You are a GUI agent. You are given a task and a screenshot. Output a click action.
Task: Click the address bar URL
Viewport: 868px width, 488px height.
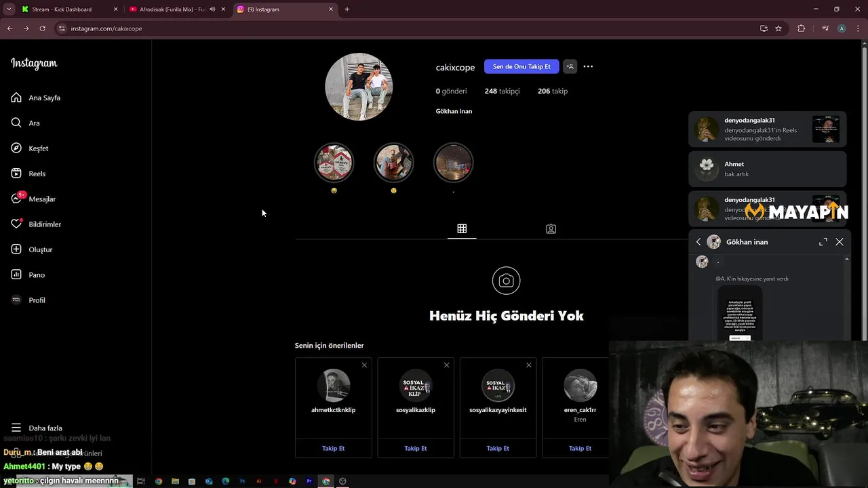point(106,28)
